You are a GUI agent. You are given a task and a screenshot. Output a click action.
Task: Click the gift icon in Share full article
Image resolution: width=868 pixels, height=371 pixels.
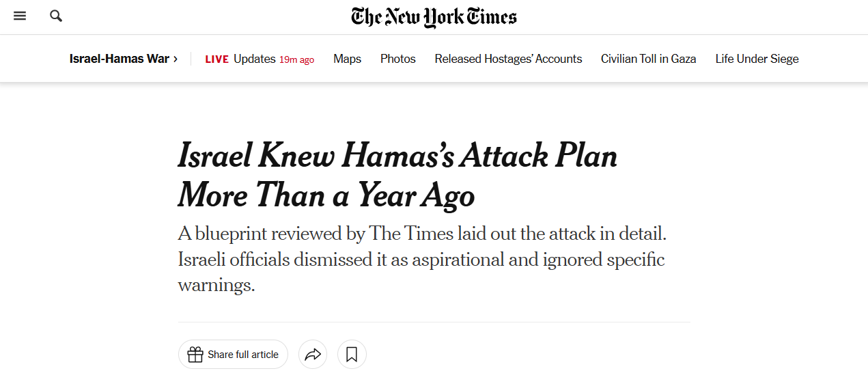pos(195,355)
